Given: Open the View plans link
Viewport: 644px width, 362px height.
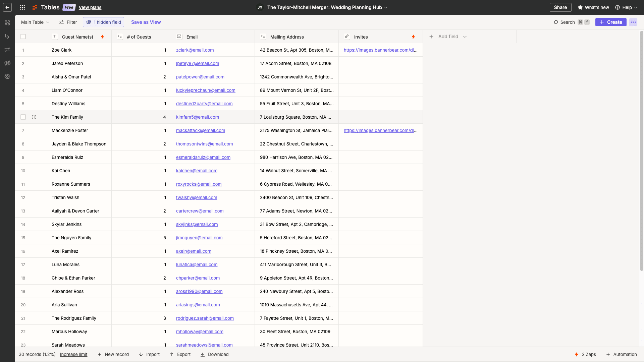Looking at the screenshot, I should 90,7.
